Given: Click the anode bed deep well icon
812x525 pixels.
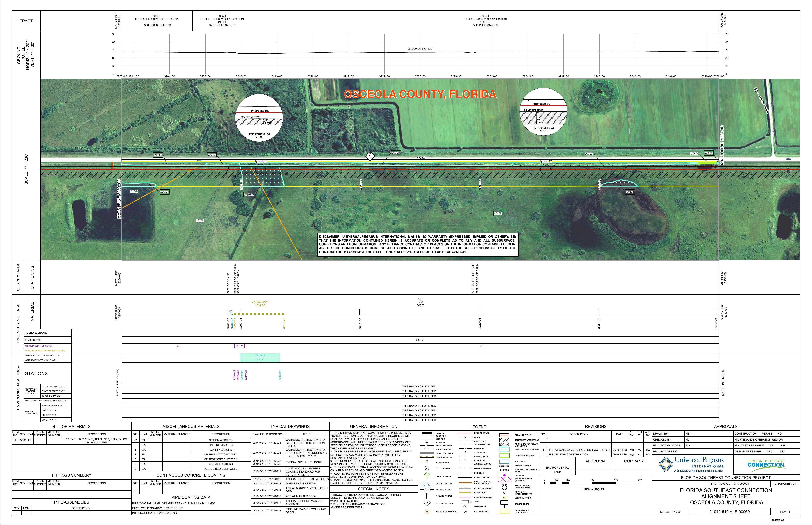Looking at the screenshot, I should pyautogui.click(x=427, y=511).
